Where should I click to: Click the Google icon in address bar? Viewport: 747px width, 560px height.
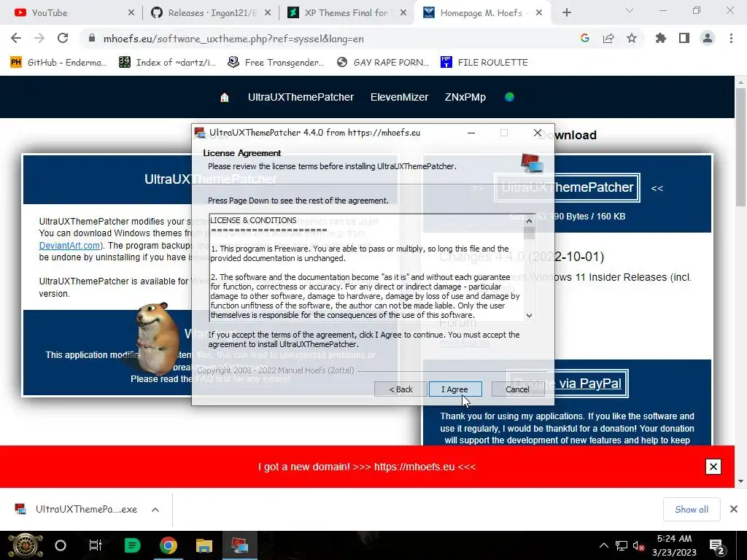(585, 38)
